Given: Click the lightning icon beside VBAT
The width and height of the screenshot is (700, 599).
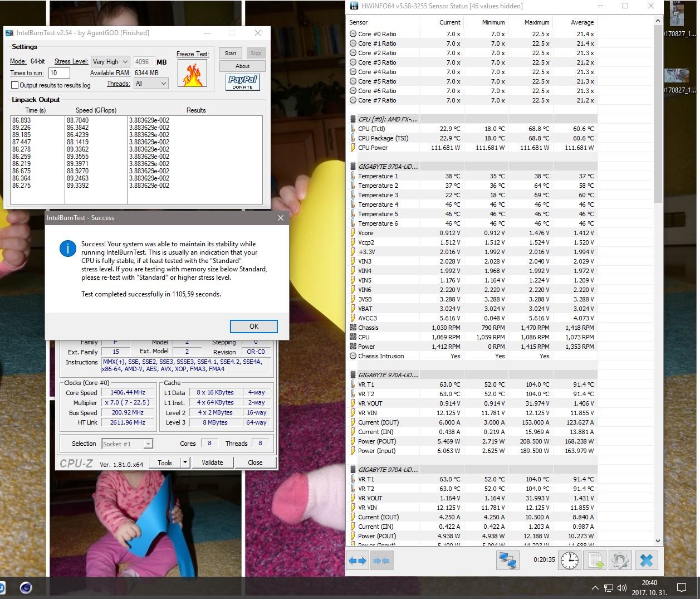Looking at the screenshot, I should pos(353,309).
